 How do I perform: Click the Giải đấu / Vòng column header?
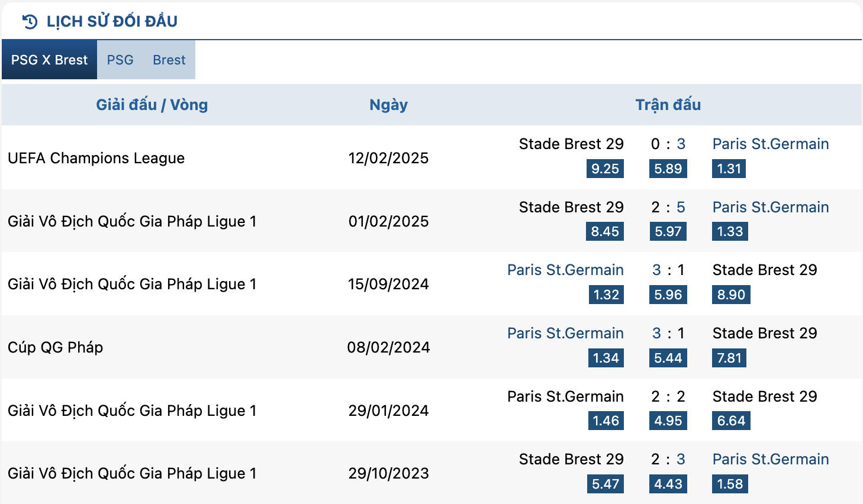(x=152, y=105)
